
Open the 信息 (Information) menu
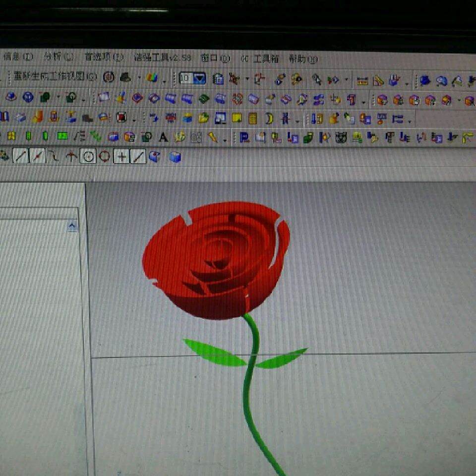pos(18,57)
